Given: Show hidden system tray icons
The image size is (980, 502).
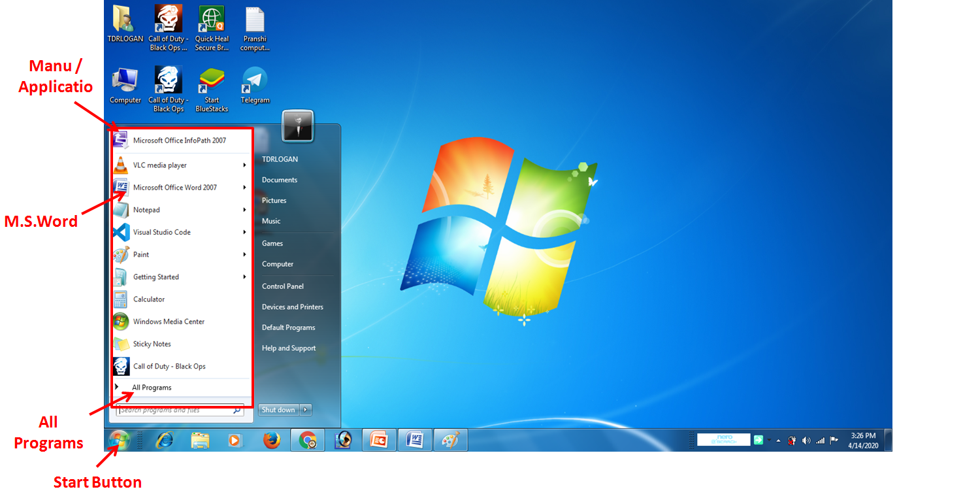Looking at the screenshot, I should pos(778,441).
